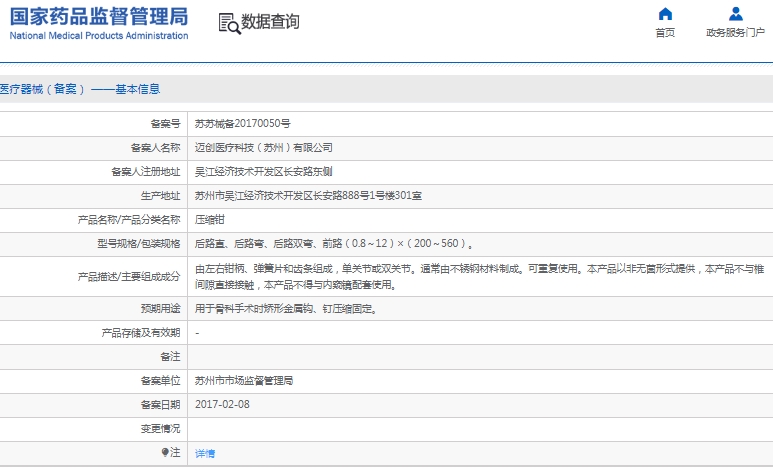Click 苏州市市场监督管理局 filing unit
This screenshot has height=469, width=773.
[244, 381]
